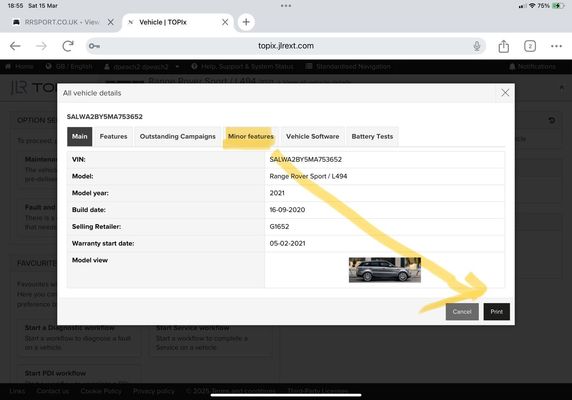Click the build date value 16-09-2020
The height and width of the screenshot is (400, 572).
tap(287, 210)
